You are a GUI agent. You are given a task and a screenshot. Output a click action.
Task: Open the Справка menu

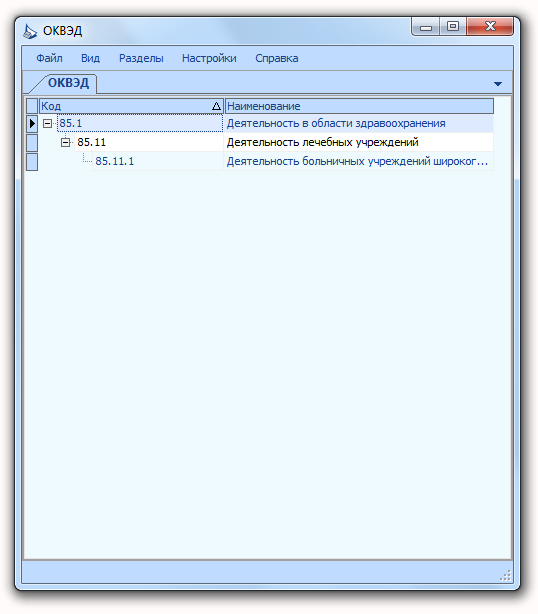277,58
